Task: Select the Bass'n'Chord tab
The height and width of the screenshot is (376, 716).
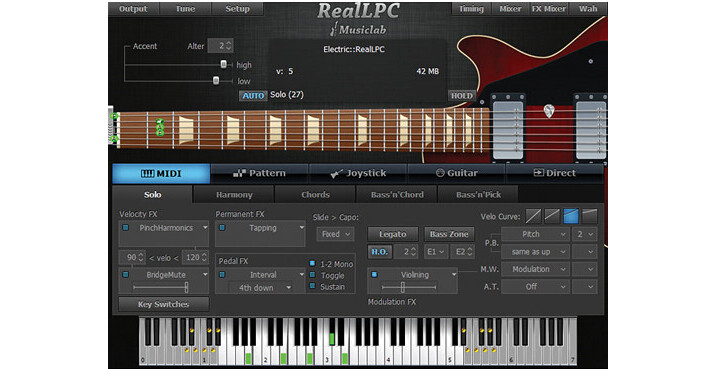Action: point(397,195)
